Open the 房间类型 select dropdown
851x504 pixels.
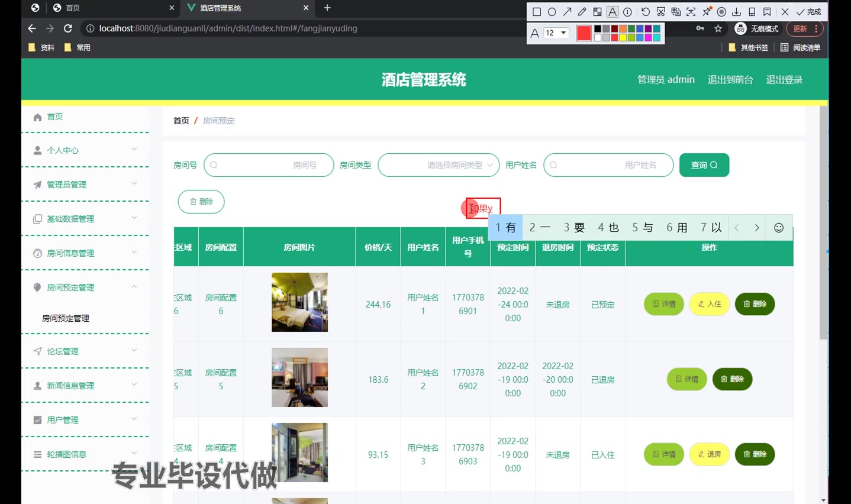(x=439, y=165)
